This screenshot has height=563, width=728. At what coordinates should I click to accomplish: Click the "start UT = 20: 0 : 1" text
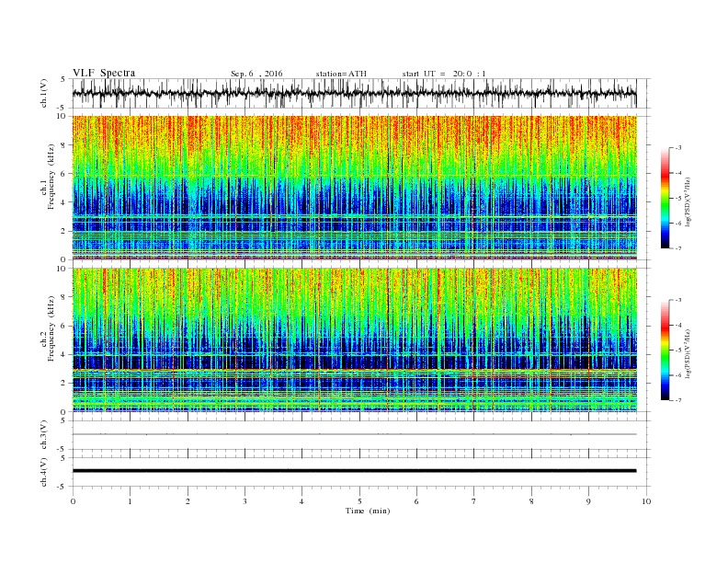444,74
